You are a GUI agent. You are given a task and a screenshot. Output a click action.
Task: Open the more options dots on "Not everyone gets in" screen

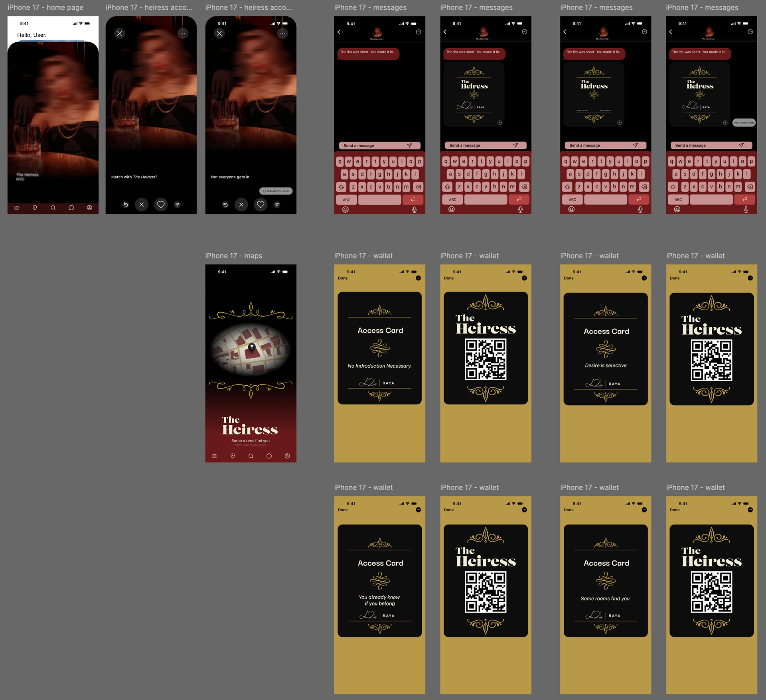(x=282, y=34)
